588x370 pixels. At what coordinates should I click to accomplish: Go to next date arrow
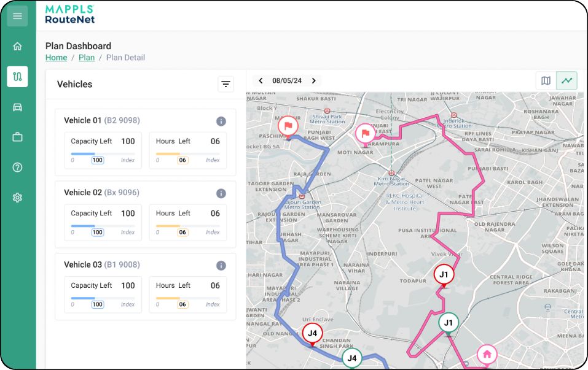[313, 81]
